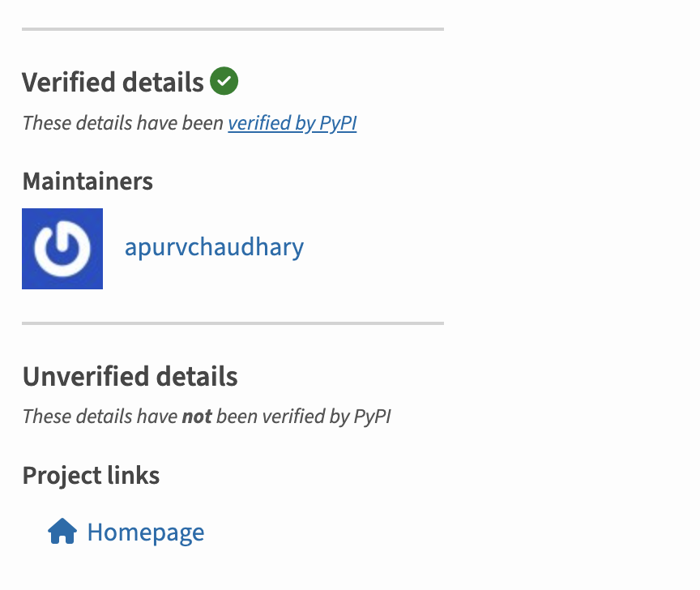Viewport: 700px width, 590px height.
Task: Click the blue maintainer avatar image
Action: [62, 249]
